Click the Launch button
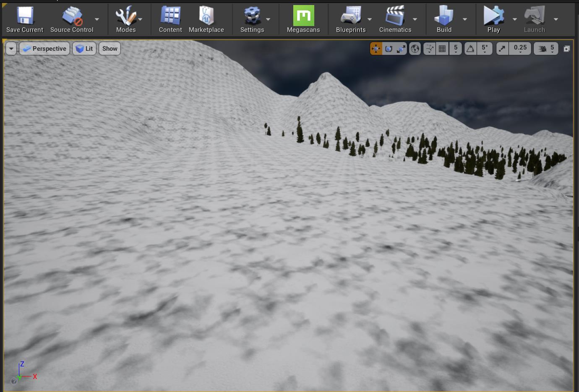 (x=535, y=20)
